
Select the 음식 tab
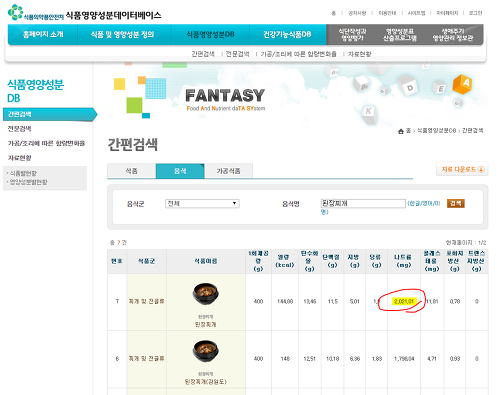pos(180,171)
